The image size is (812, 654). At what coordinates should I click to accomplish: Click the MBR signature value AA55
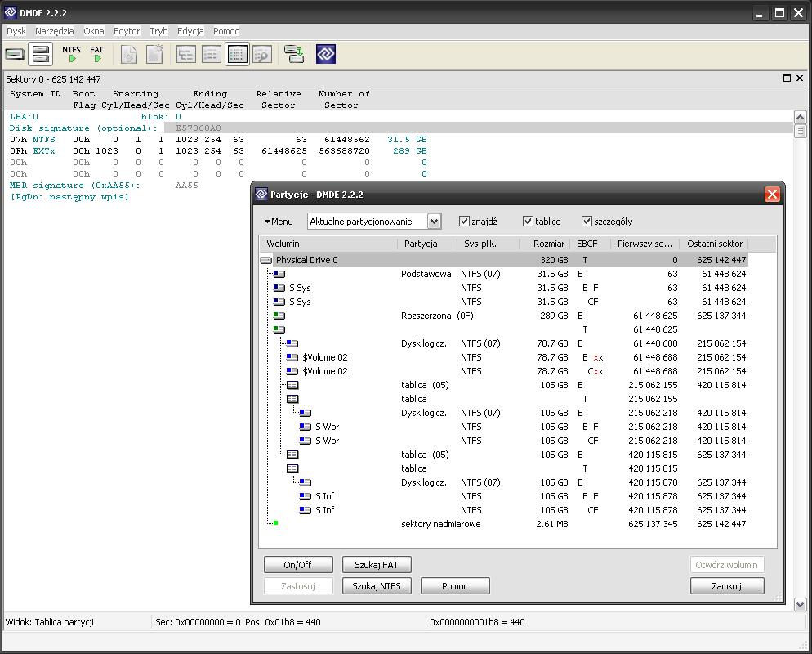point(187,186)
